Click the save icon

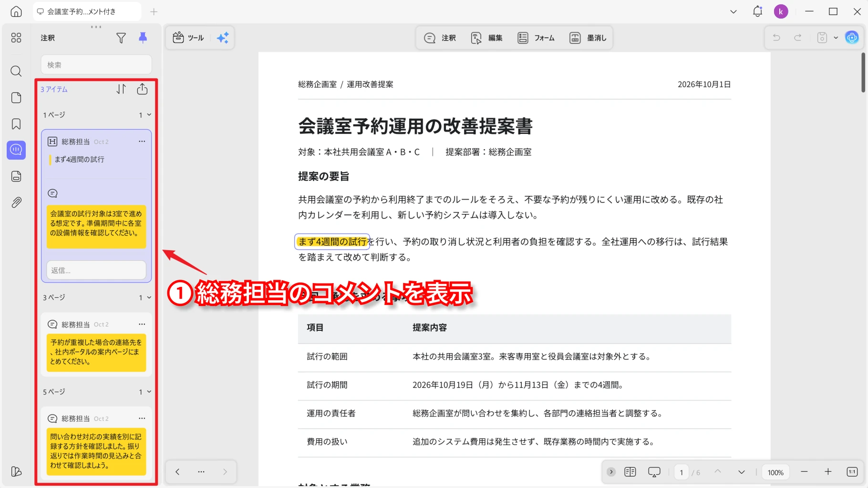pos(822,38)
